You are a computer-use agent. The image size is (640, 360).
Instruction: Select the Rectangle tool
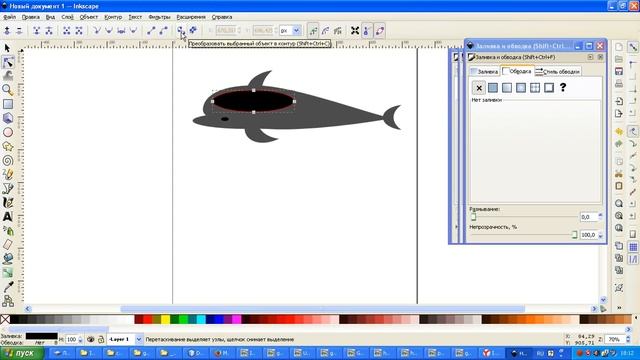click(7, 104)
